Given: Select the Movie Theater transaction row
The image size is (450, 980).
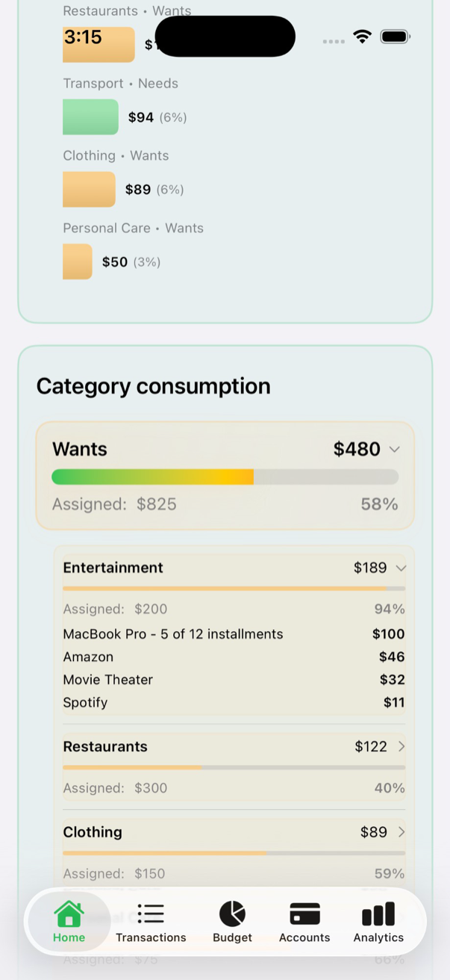Looking at the screenshot, I should coord(107,680).
